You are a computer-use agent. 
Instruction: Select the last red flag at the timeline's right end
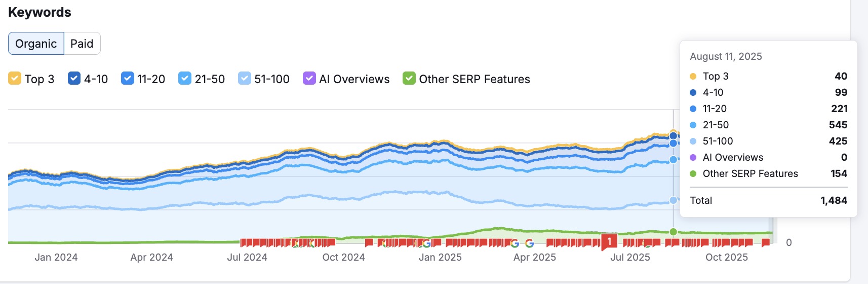[766, 243]
